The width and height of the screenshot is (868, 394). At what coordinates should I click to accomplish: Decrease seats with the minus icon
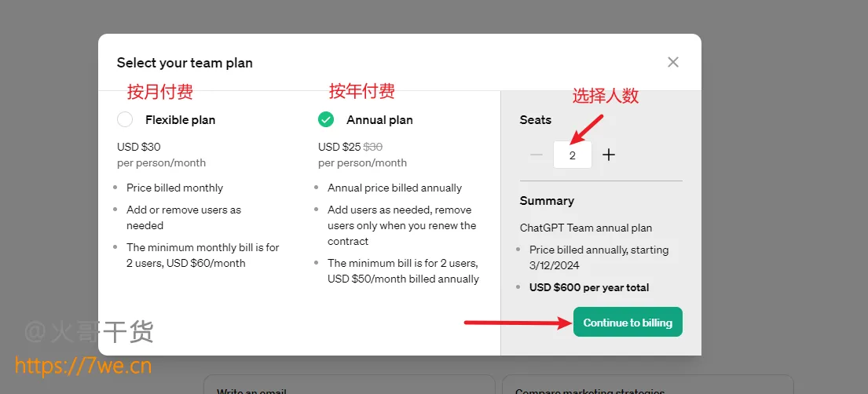[x=537, y=155]
